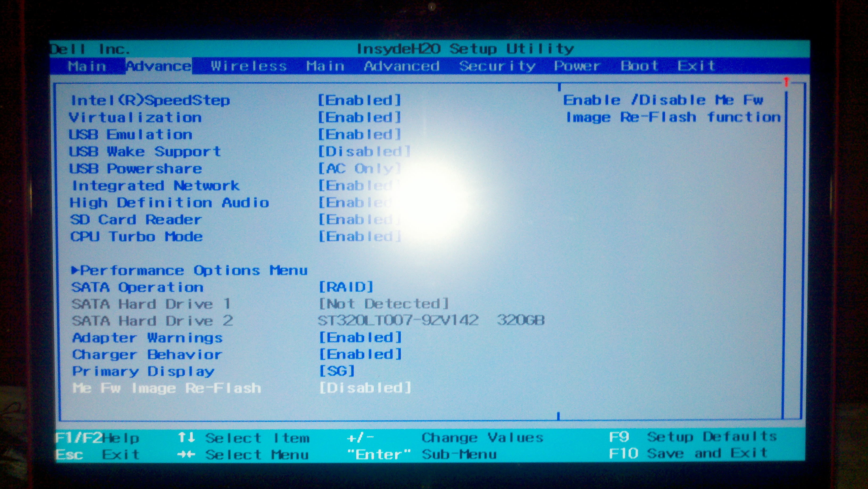Screen dimensions: 868x489
Task: Open the first Main tab
Action: point(87,66)
